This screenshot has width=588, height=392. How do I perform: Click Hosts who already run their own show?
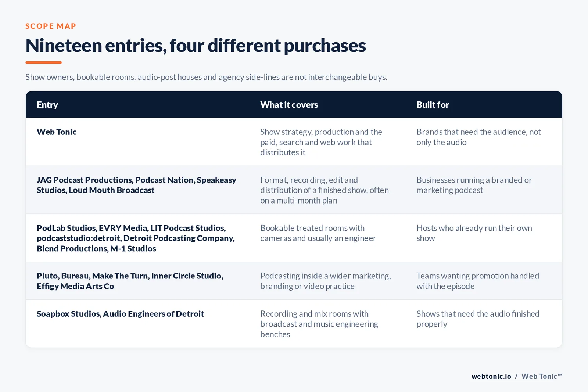474,233
